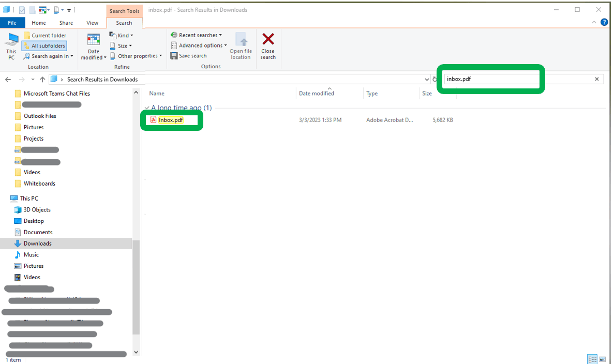Expand address bar history dropdown
This screenshot has width=614, height=364.
coord(427,79)
